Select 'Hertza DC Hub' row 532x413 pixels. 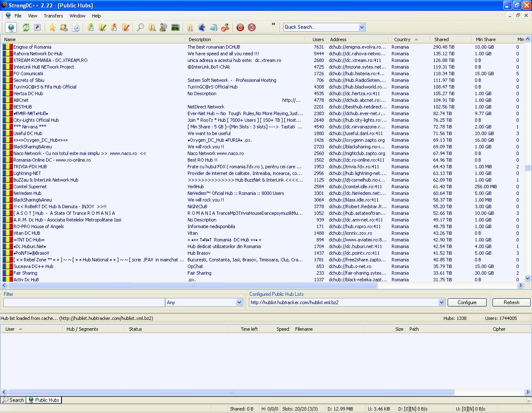click(x=263, y=93)
